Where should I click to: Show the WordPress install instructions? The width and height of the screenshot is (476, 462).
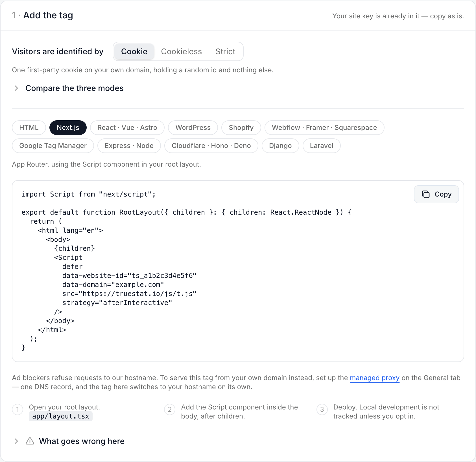click(193, 128)
